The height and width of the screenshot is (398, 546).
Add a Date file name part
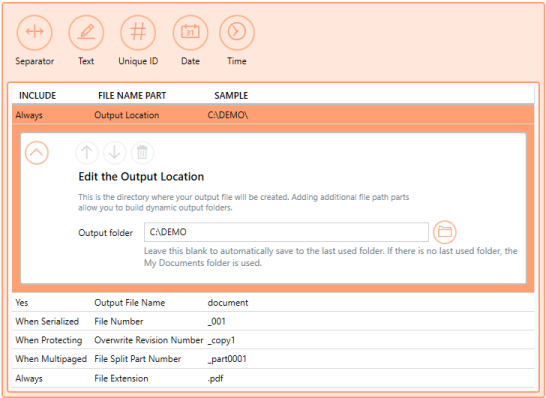click(190, 32)
